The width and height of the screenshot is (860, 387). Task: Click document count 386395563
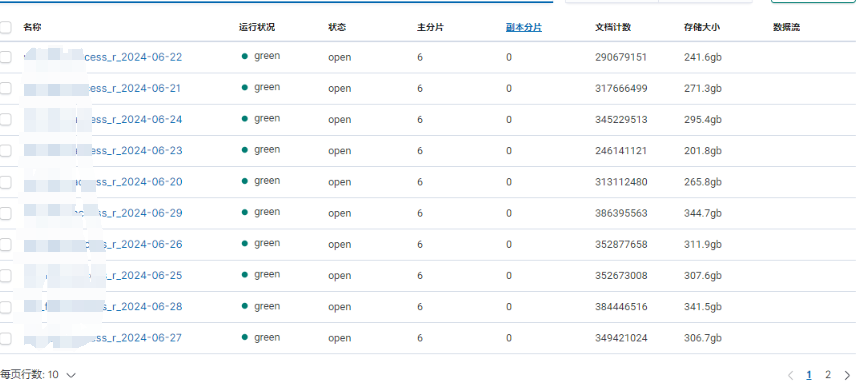621,213
